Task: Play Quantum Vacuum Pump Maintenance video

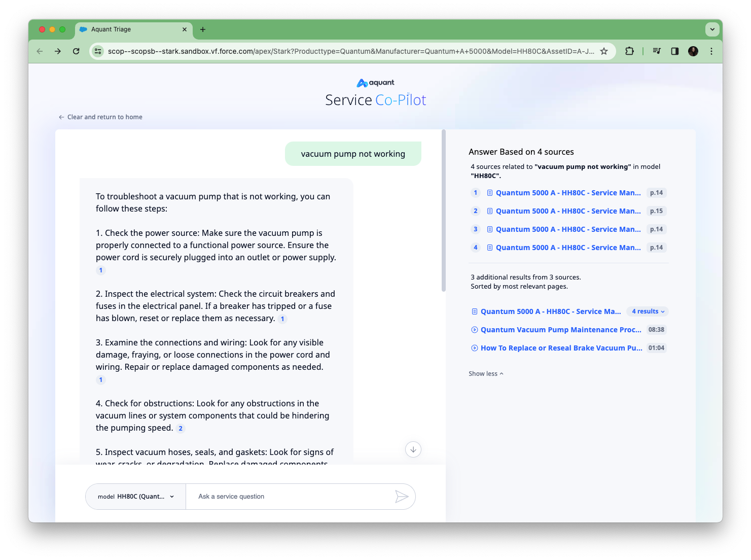Action: [x=560, y=330]
